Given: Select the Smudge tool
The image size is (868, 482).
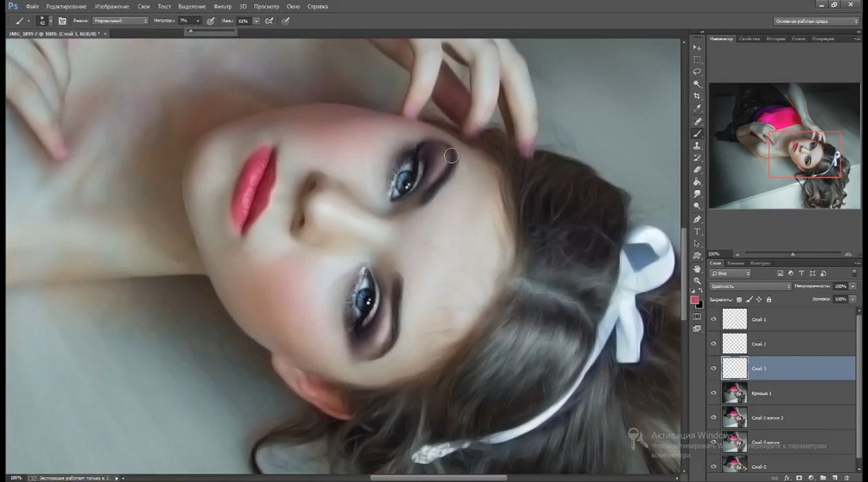Looking at the screenshot, I should pos(697,195).
